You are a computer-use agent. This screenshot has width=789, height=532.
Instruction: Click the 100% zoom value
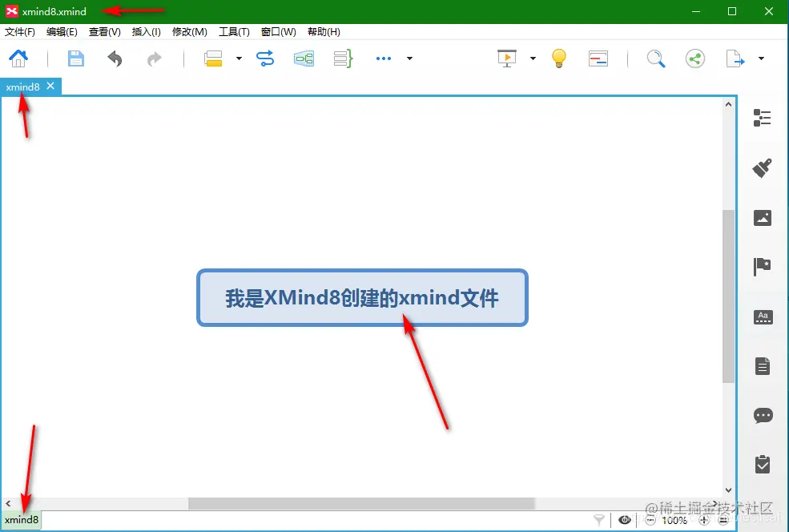pos(674,520)
